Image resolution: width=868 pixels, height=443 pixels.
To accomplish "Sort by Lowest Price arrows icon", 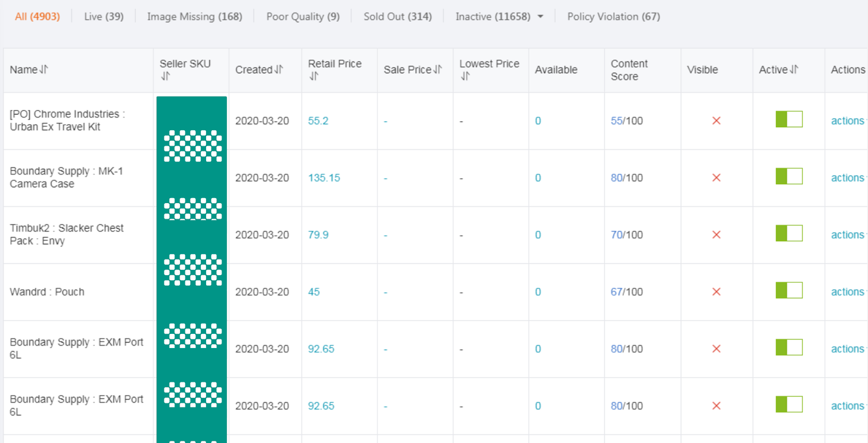I will pyautogui.click(x=465, y=77).
